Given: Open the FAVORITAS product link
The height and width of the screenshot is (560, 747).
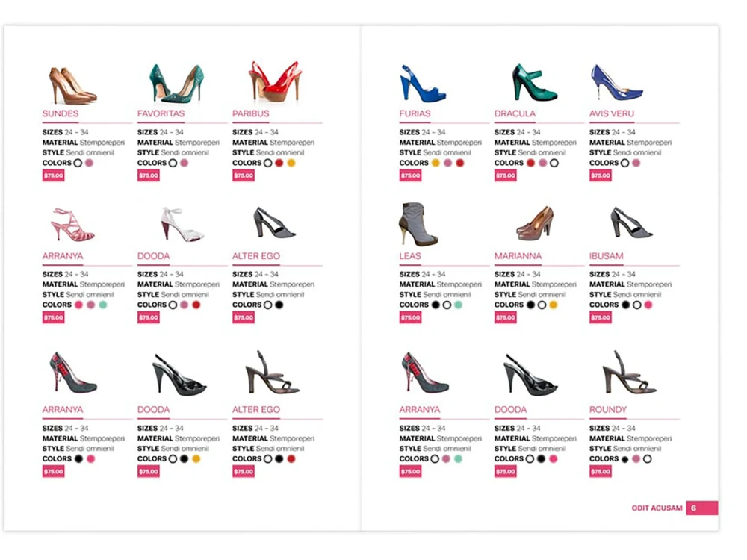Looking at the screenshot, I should (x=161, y=113).
